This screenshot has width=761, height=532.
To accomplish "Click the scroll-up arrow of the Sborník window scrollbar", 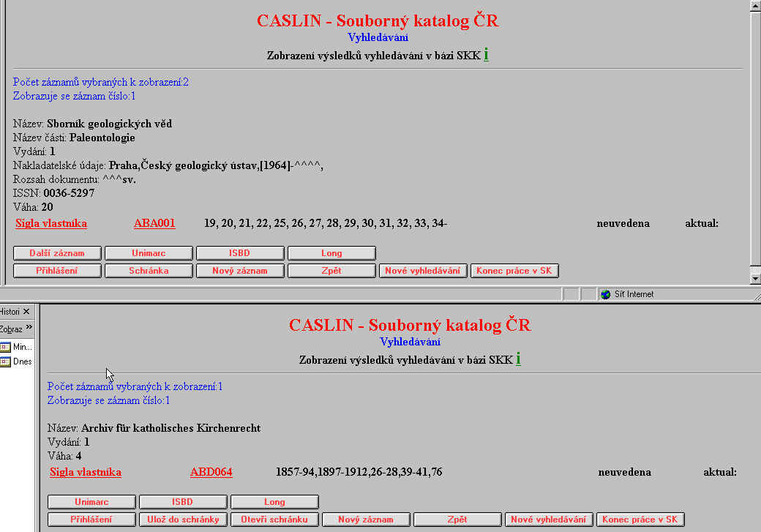I will pos(755,6).
